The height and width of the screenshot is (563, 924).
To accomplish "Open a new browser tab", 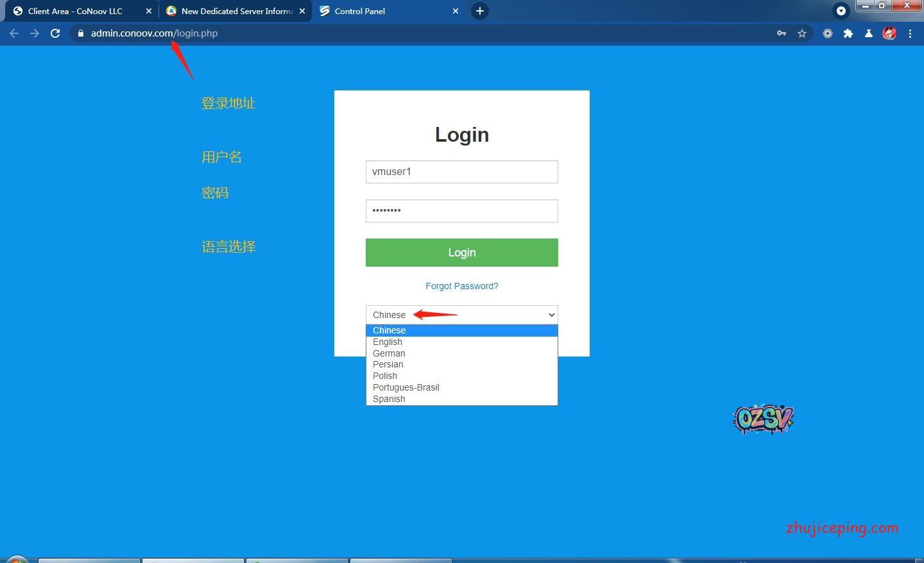I will pyautogui.click(x=479, y=11).
